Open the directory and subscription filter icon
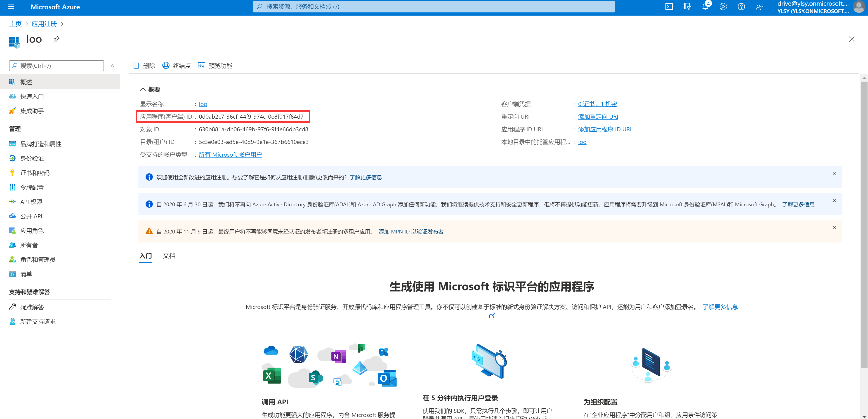The height and width of the screenshot is (419, 868). (x=687, y=7)
